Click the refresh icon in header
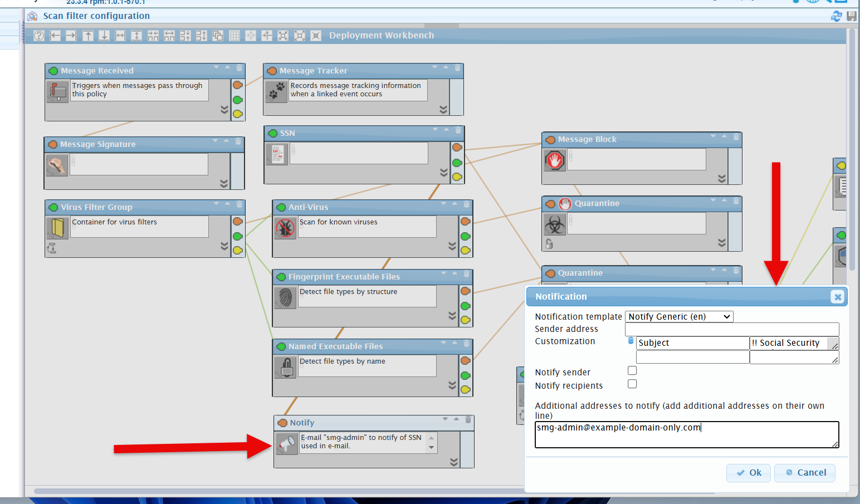Image resolution: width=860 pixels, height=504 pixels. [836, 16]
